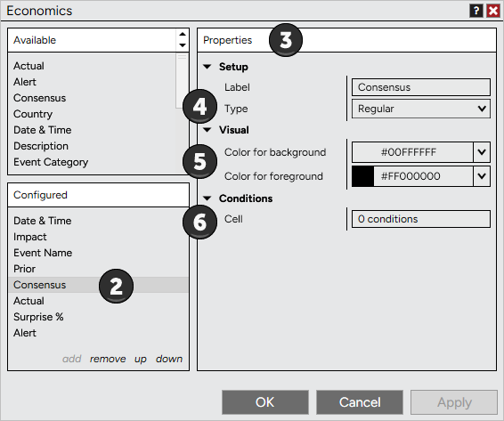The image size is (504, 421).
Task: Click the up link to move column
Action: pyautogui.click(x=141, y=359)
